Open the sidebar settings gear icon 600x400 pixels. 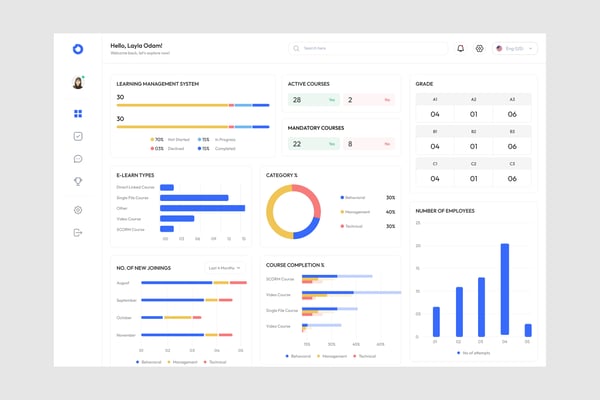point(78,210)
